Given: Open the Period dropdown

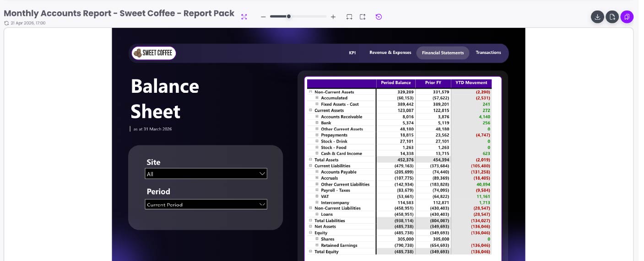Looking at the screenshot, I should 206,204.
